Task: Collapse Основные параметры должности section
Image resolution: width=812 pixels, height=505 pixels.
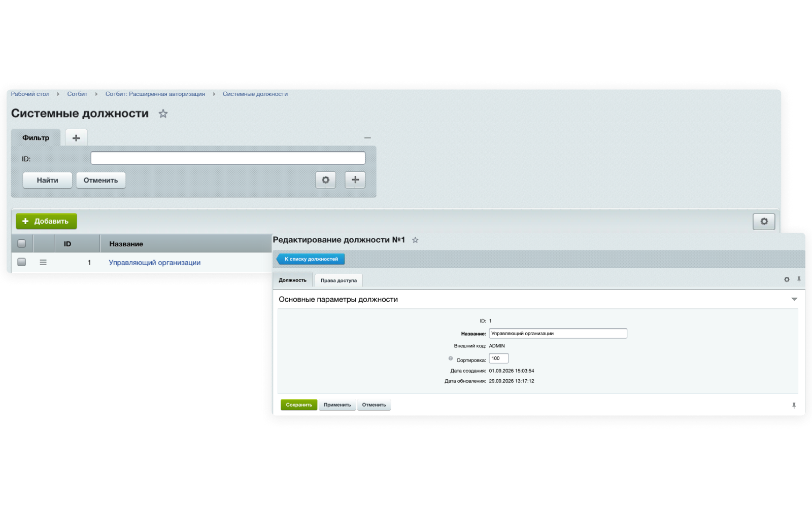Action: 794,299
